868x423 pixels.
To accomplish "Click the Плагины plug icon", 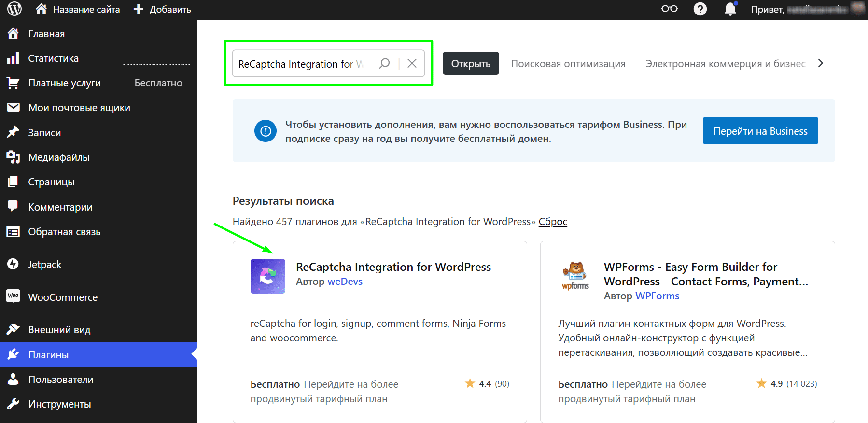I will (13, 354).
